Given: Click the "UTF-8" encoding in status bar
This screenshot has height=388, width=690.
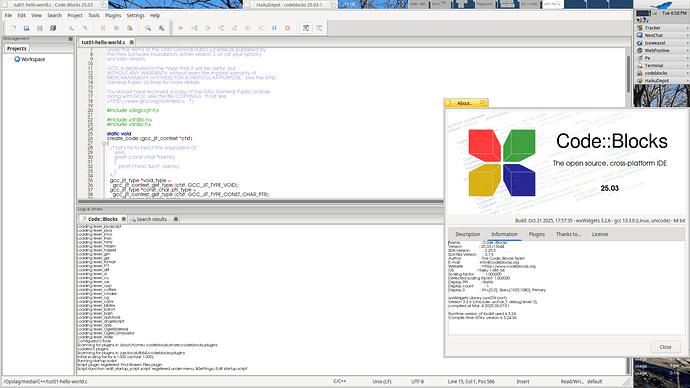Looking at the screenshot, I should [x=418, y=381].
